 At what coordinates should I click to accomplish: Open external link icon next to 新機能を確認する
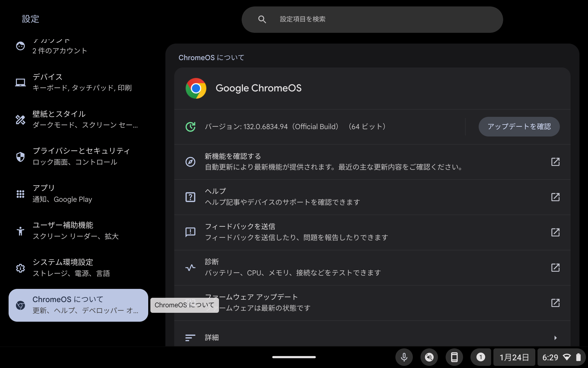[556, 162]
